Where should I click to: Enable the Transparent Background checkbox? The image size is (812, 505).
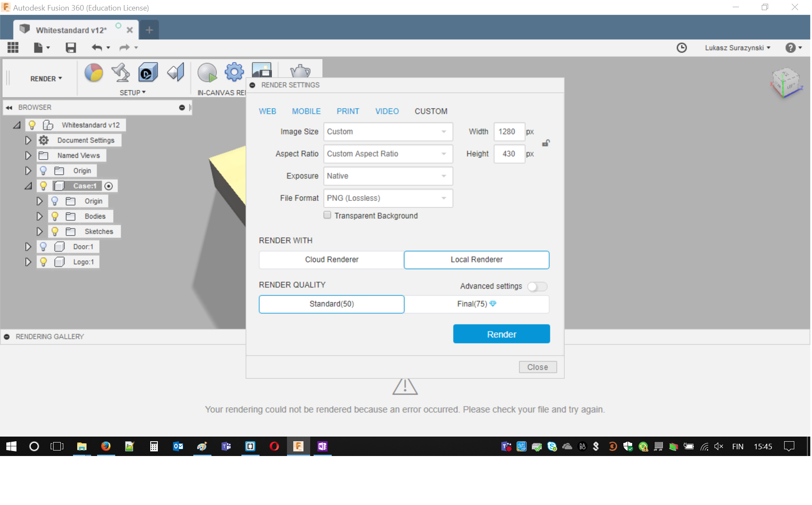[x=328, y=215]
